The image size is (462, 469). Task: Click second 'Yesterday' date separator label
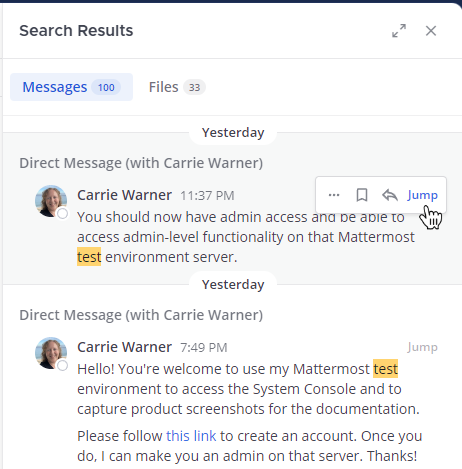(233, 285)
